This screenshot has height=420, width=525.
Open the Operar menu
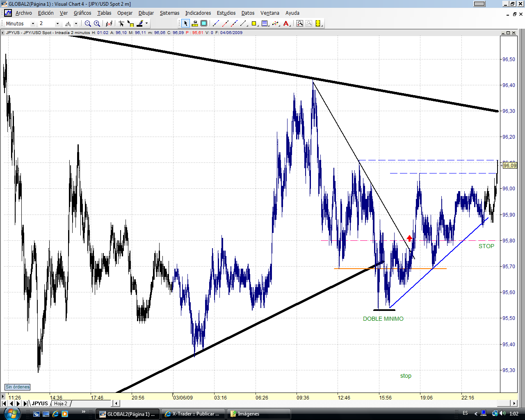tap(125, 13)
